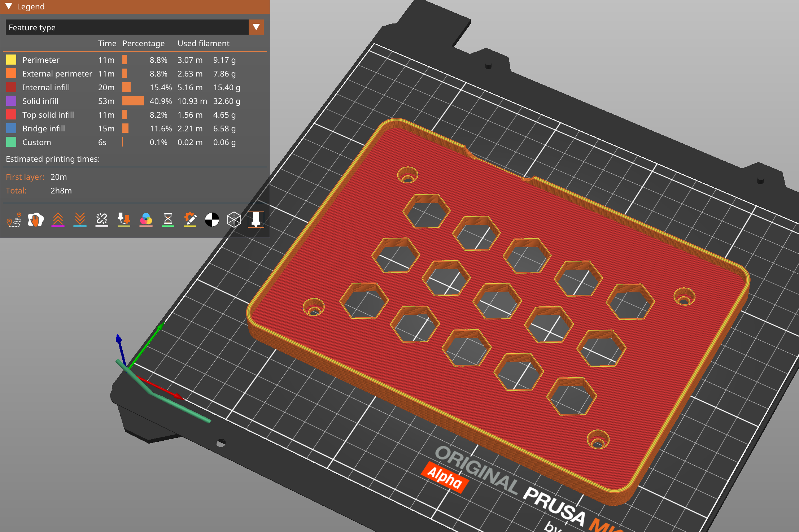This screenshot has height=532, width=799.
Task: Open the Feature type dropdown arrow
Action: (x=256, y=27)
